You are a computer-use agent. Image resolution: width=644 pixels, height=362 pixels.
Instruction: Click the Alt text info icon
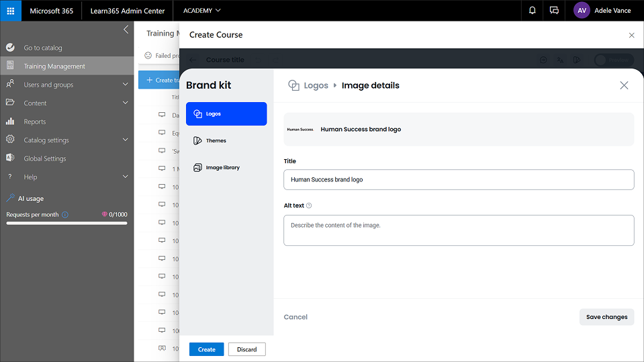tap(309, 206)
